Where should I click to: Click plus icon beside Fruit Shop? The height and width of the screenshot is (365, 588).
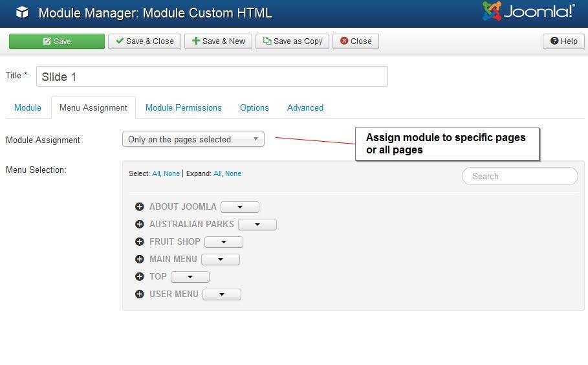(139, 242)
